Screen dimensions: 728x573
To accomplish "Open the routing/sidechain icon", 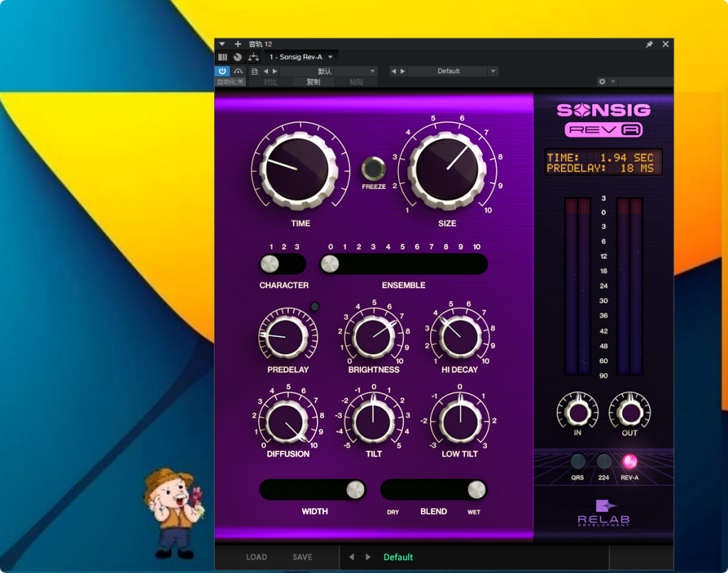I will [253, 57].
